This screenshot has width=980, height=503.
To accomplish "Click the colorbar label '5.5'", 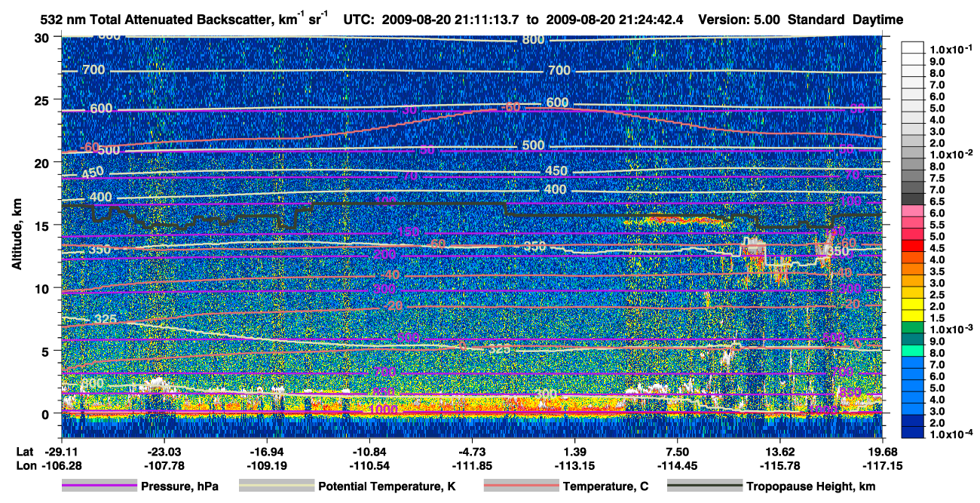I will coord(936,225).
